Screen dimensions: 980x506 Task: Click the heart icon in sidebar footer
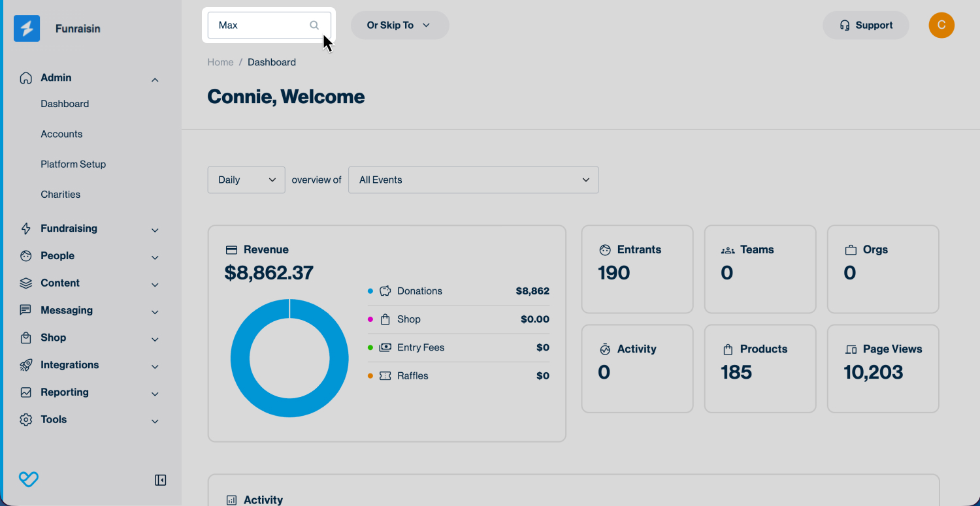[29, 480]
